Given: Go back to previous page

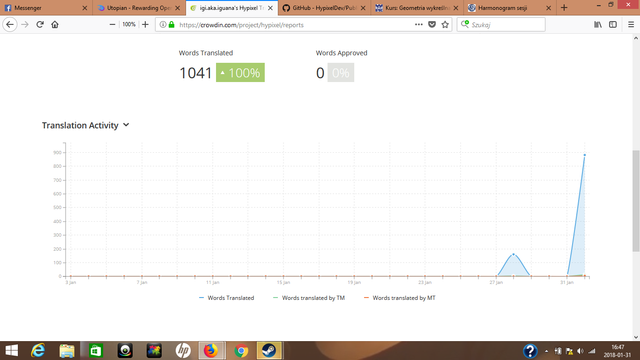Looking at the screenshot, I should [10, 24].
